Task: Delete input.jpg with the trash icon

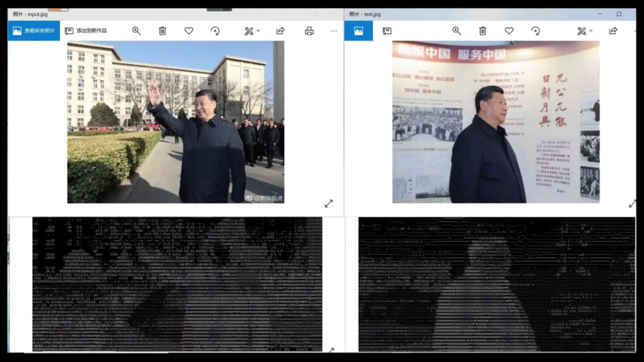Action: tap(162, 31)
